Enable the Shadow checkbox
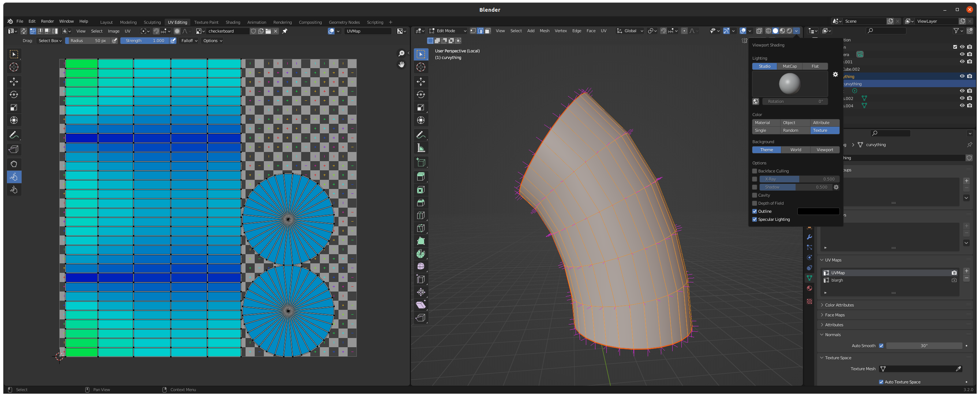 [755, 187]
